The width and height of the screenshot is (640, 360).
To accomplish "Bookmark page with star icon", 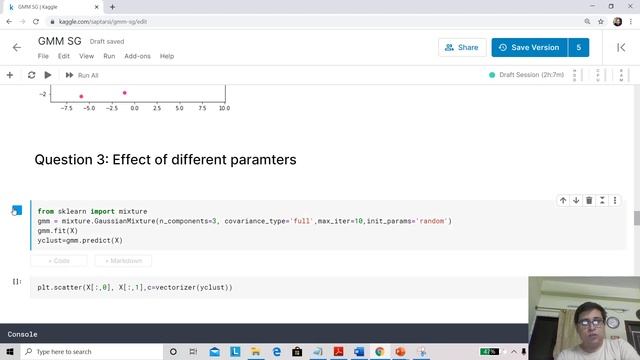I will (600, 22).
